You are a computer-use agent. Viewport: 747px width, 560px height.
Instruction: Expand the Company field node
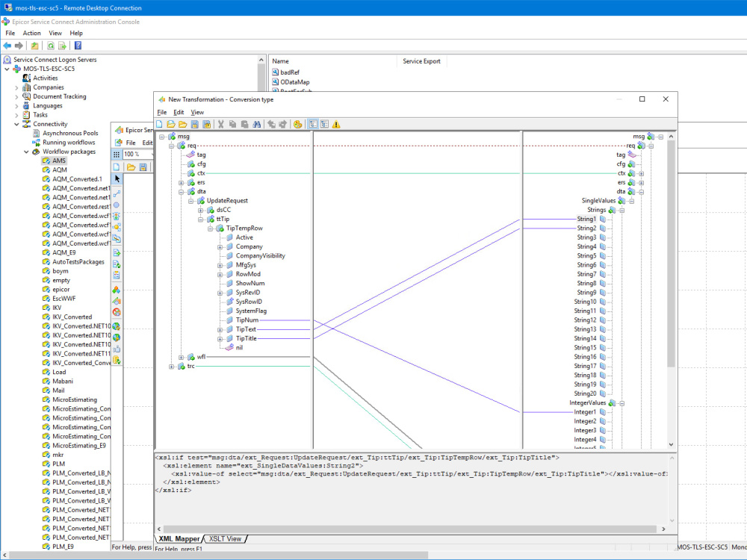[220, 247]
